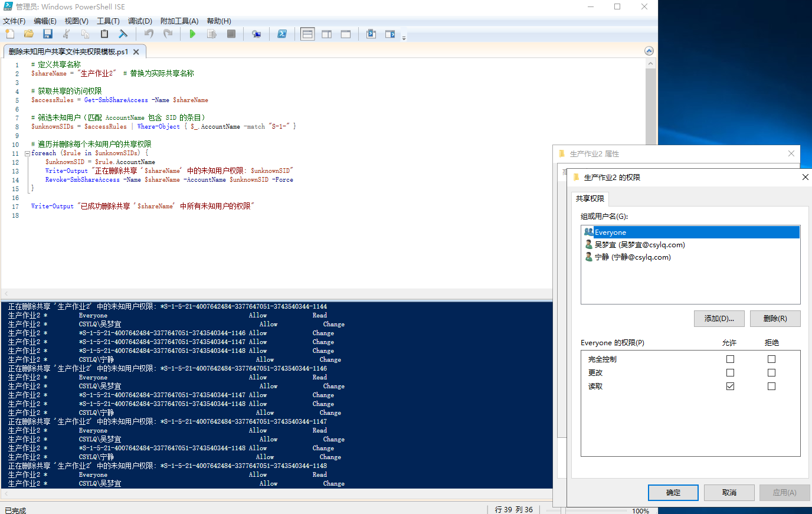This screenshot has width=812, height=514.
Task: Run selection toolbar icon
Action: point(212,34)
